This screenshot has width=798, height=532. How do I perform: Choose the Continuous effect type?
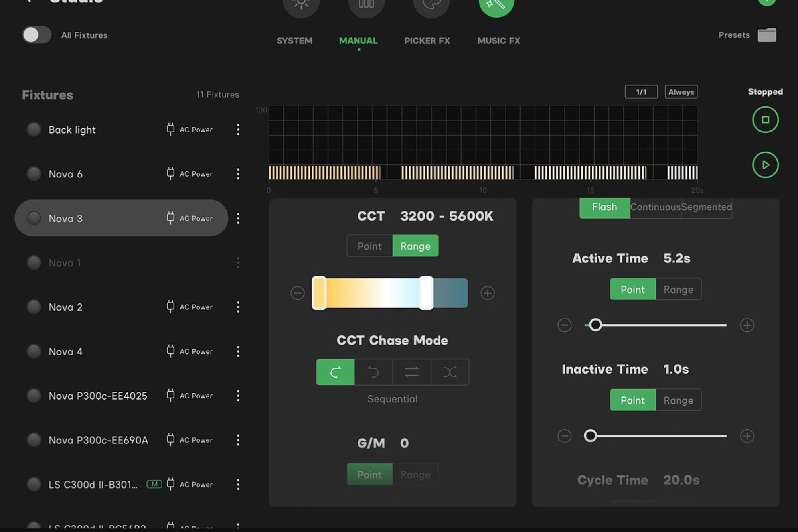pos(655,207)
